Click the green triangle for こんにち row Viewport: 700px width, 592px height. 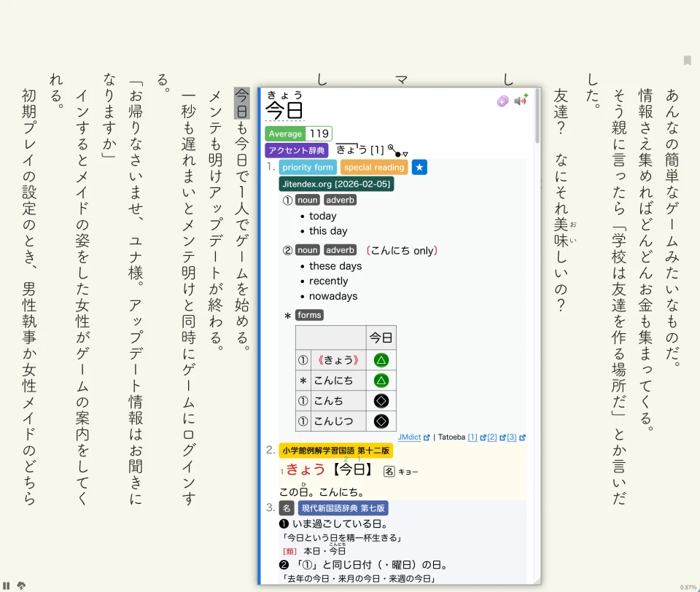[x=381, y=381]
